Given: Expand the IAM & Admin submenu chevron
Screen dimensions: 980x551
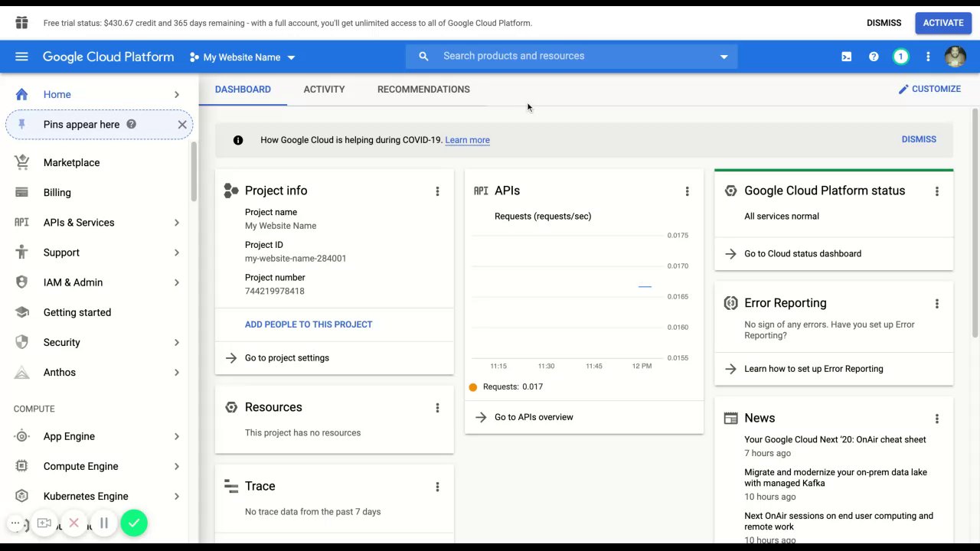Looking at the screenshot, I should coord(177,282).
